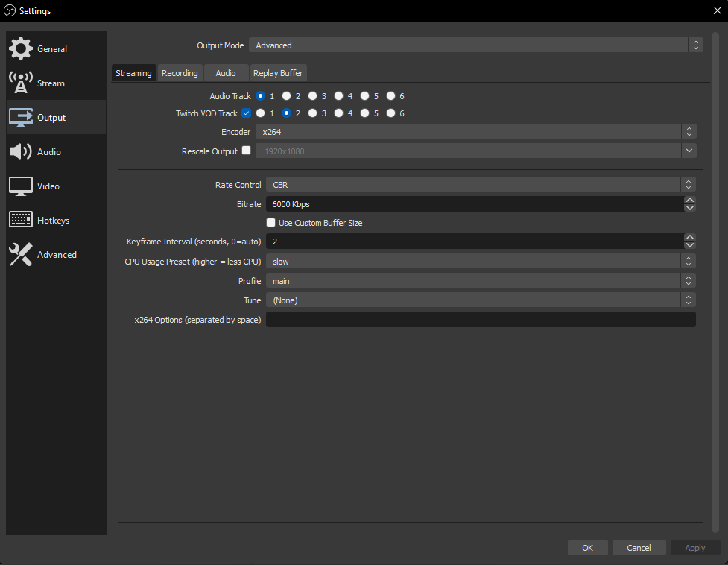Click the OK button
728x565 pixels.
(587, 547)
